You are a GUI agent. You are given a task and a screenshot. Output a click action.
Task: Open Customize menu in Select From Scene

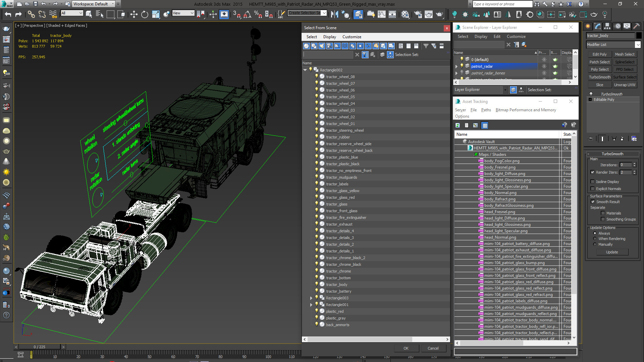tap(352, 37)
